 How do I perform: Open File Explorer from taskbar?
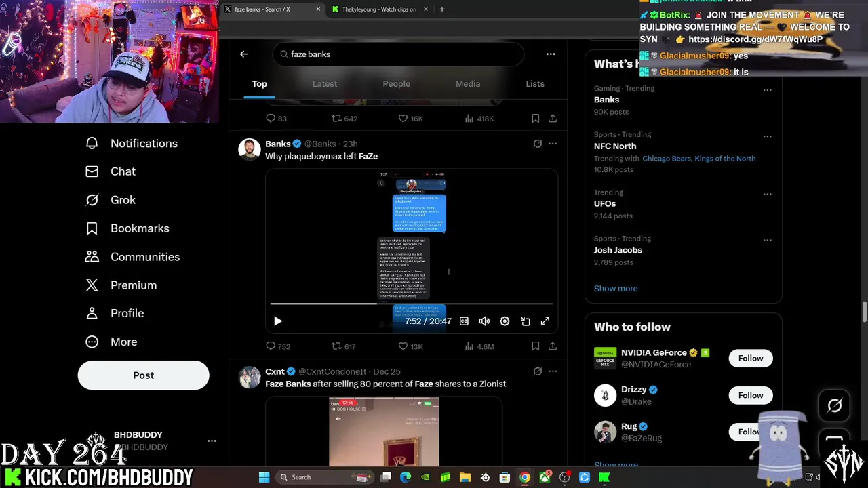coord(465,478)
